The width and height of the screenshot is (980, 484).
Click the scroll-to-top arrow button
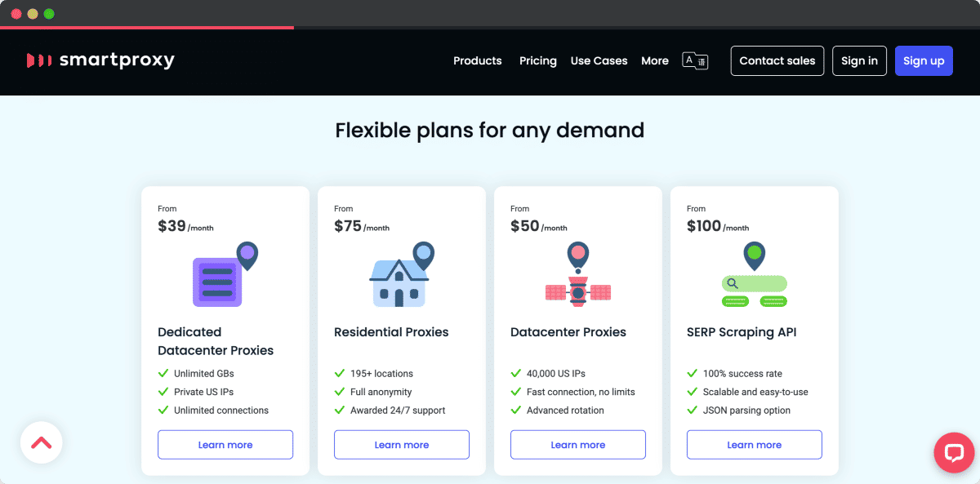(x=41, y=442)
